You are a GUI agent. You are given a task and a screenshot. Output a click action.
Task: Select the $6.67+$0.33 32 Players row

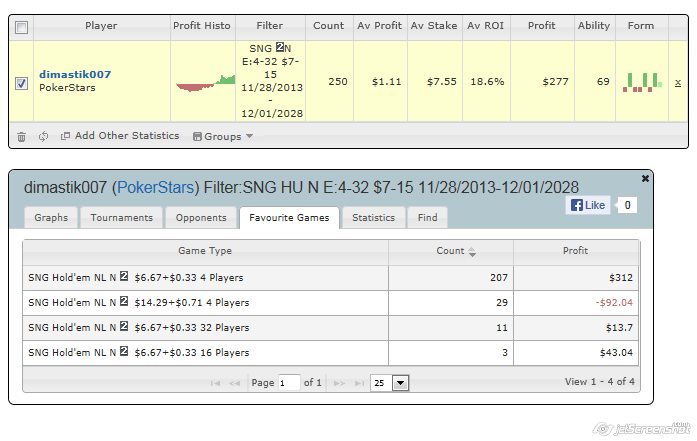point(331,328)
